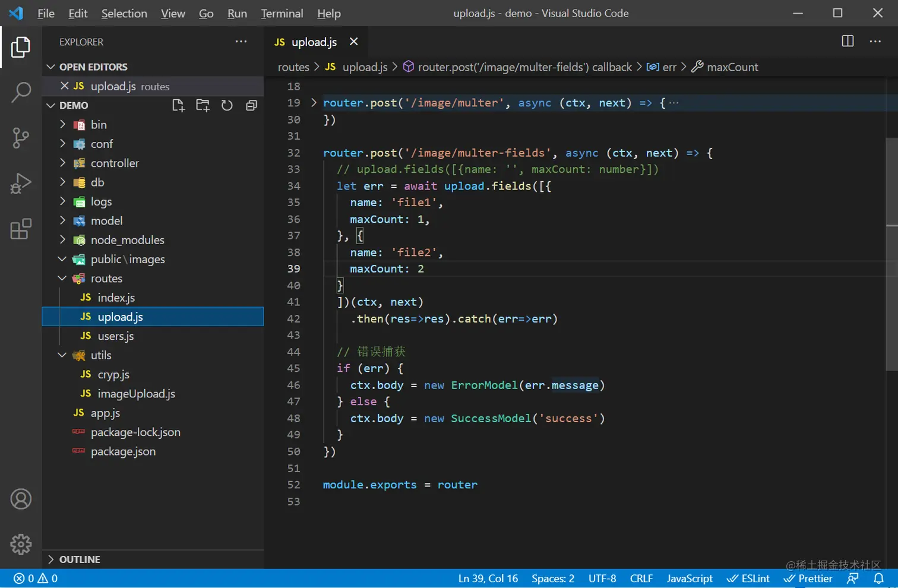Click the editor vertical scrollbar
The height and width of the screenshot is (588, 898).
[891, 255]
